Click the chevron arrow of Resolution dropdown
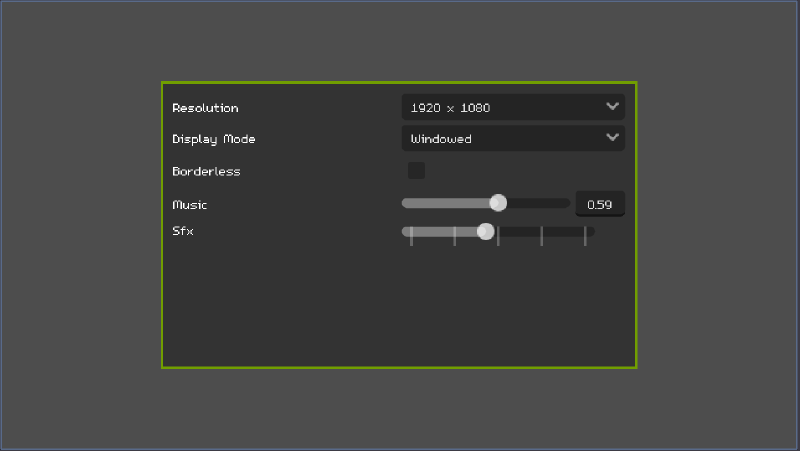The width and height of the screenshot is (800, 451). point(612,106)
